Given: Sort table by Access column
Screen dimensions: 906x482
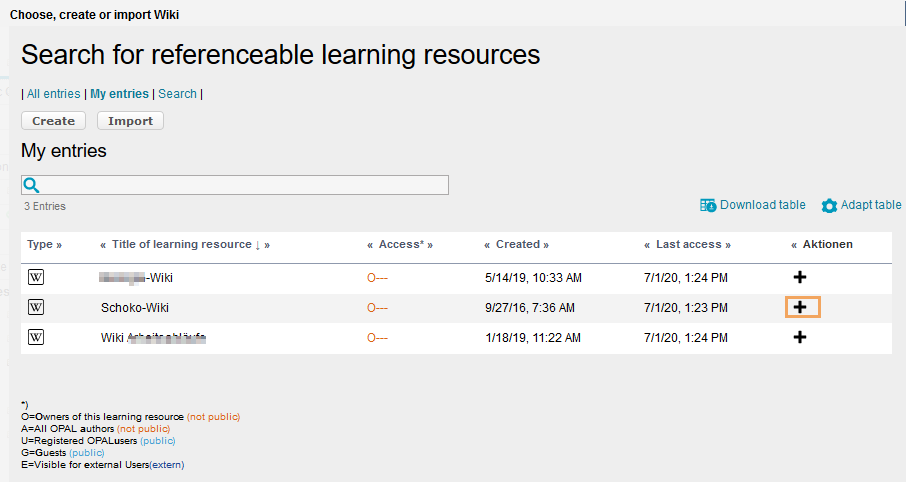Looking at the screenshot, I should coord(400,244).
